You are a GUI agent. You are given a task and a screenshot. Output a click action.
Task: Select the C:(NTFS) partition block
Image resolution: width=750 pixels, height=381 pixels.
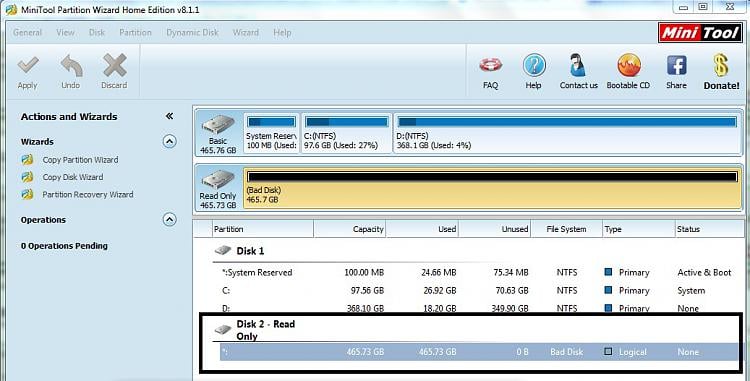346,133
